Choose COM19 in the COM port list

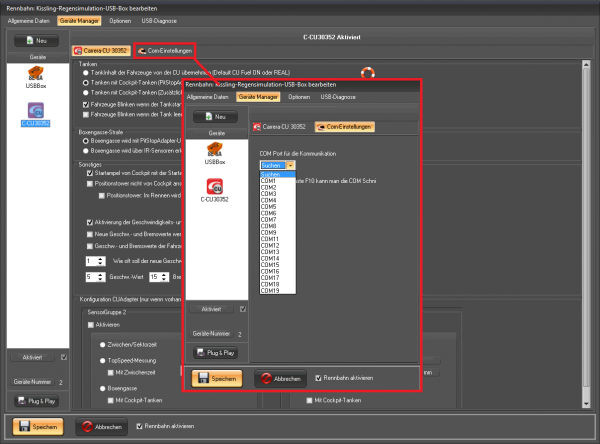click(277, 291)
